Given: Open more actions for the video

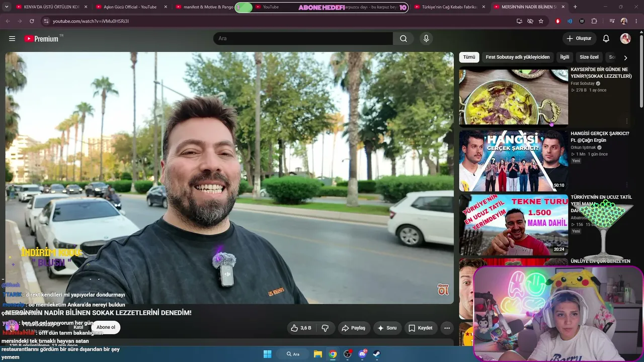Looking at the screenshot, I should click(447, 328).
